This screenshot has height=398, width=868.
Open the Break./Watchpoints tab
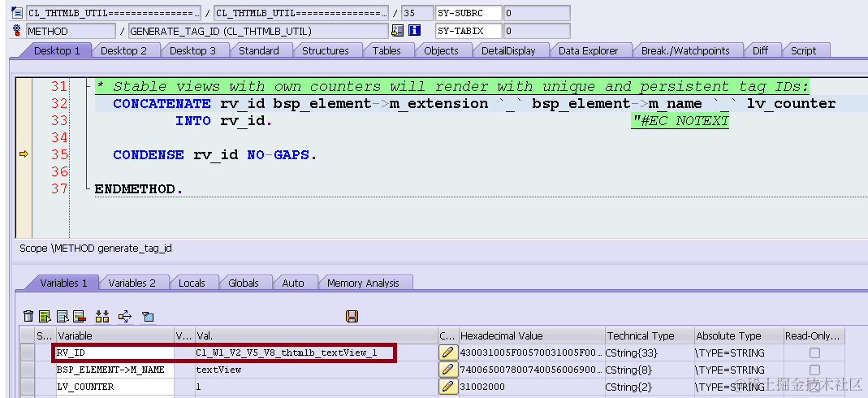[x=685, y=50]
